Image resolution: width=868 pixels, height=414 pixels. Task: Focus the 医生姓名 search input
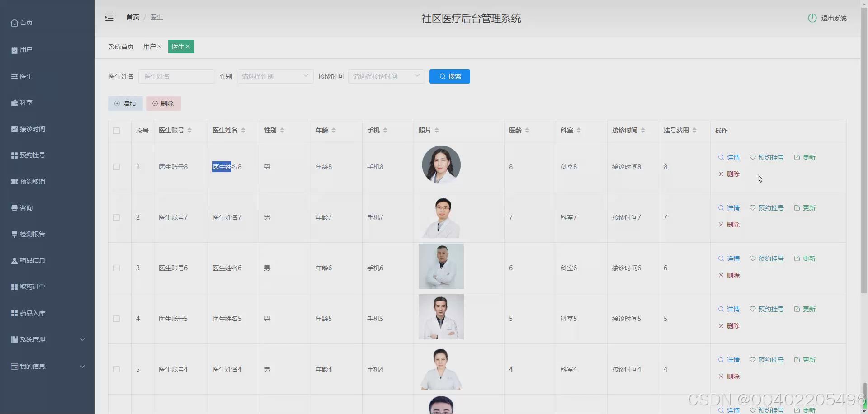[177, 76]
